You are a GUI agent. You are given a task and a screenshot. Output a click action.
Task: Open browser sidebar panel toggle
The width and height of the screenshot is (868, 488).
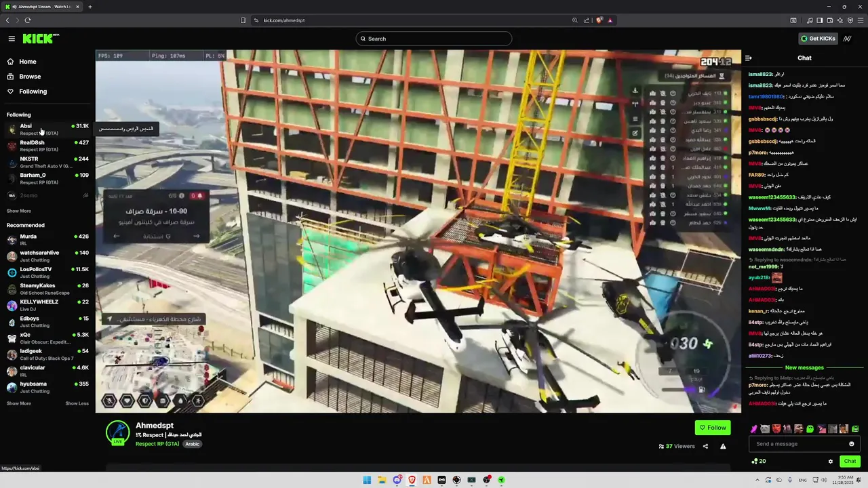click(x=820, y=20)
